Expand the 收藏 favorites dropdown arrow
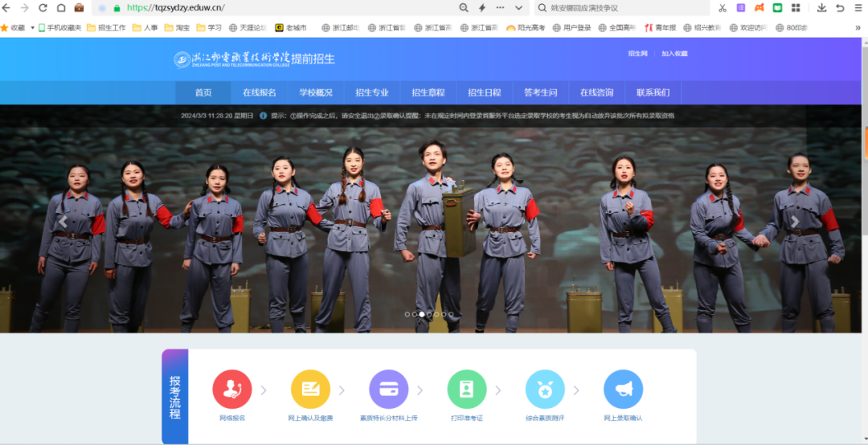 [x=33, y=27]
